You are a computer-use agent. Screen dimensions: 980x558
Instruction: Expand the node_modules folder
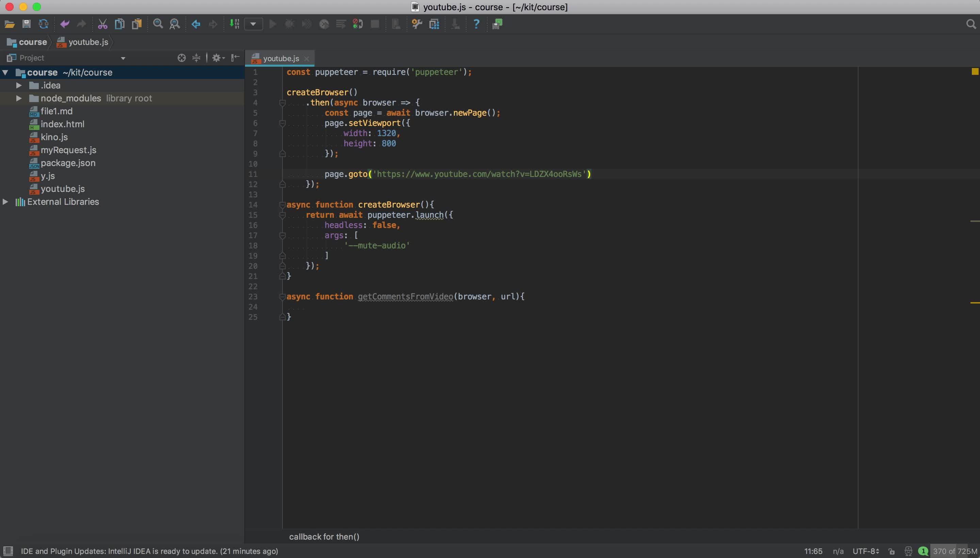pos(18,98)
